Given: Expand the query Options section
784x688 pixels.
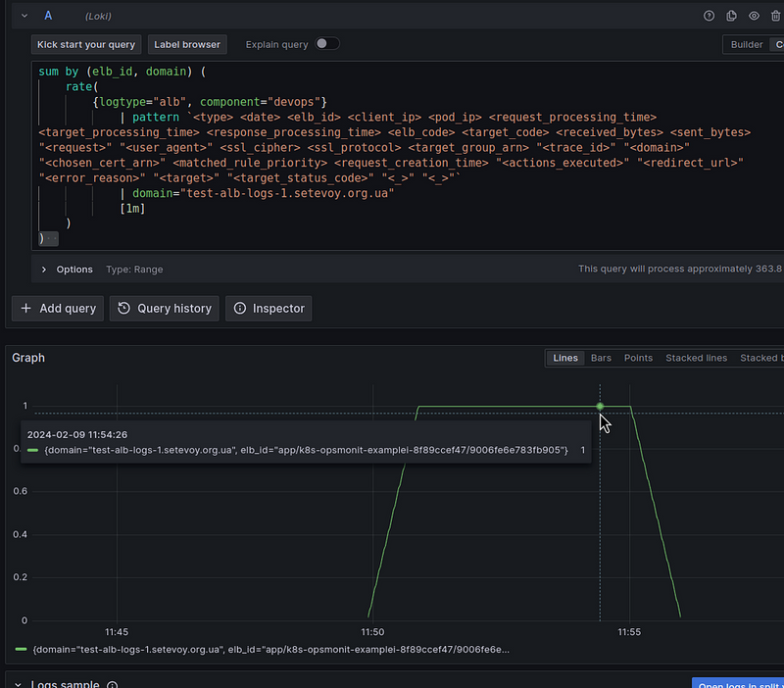Looking at the screenshot, I should (44, 270).
